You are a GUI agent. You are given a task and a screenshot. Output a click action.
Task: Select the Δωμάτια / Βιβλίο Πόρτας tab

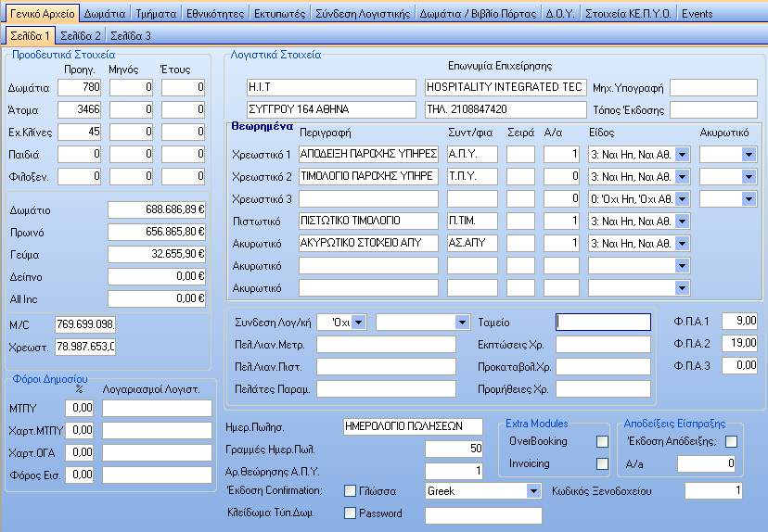pos(478,14)
